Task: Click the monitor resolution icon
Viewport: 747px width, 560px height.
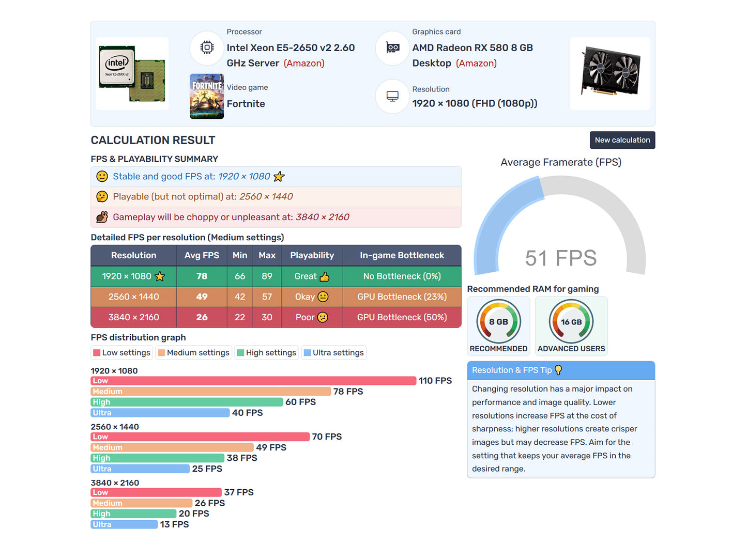Action: (392, 97)
